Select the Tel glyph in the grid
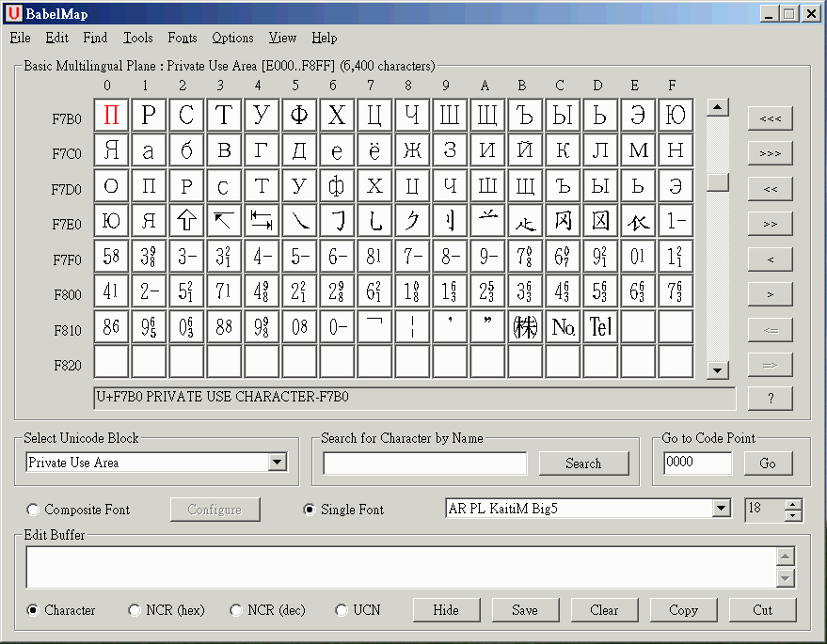 point(600,327)
